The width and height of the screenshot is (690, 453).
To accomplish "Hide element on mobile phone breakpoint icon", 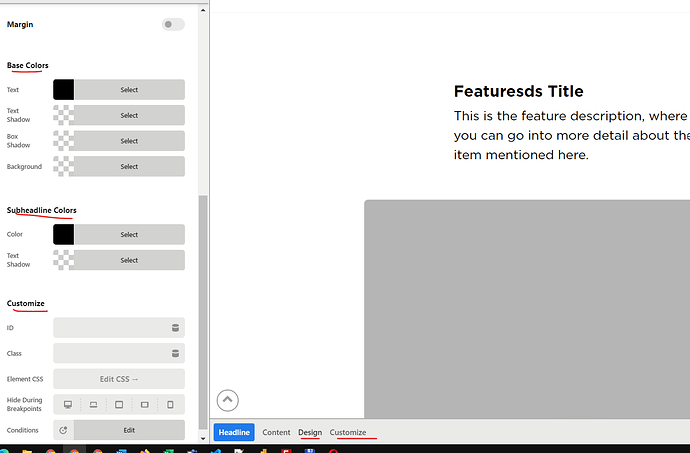I will (x=171, y=405).
